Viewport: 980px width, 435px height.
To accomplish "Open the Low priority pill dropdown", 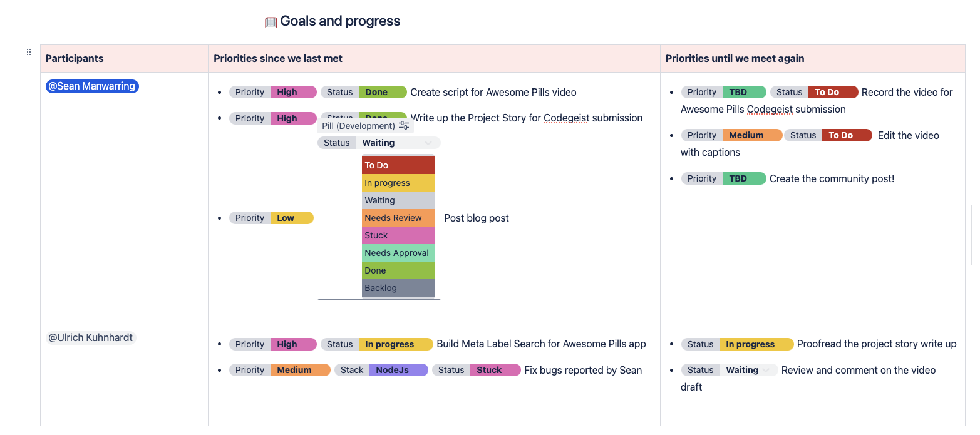I will point(291,218).
